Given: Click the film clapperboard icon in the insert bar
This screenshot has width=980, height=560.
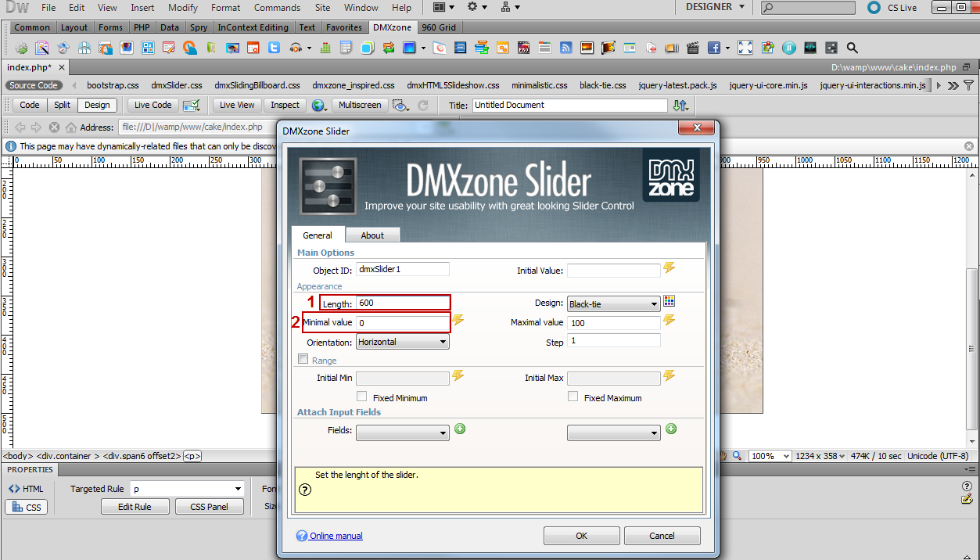Looking at the screenshot, I should tap(692, 48).
